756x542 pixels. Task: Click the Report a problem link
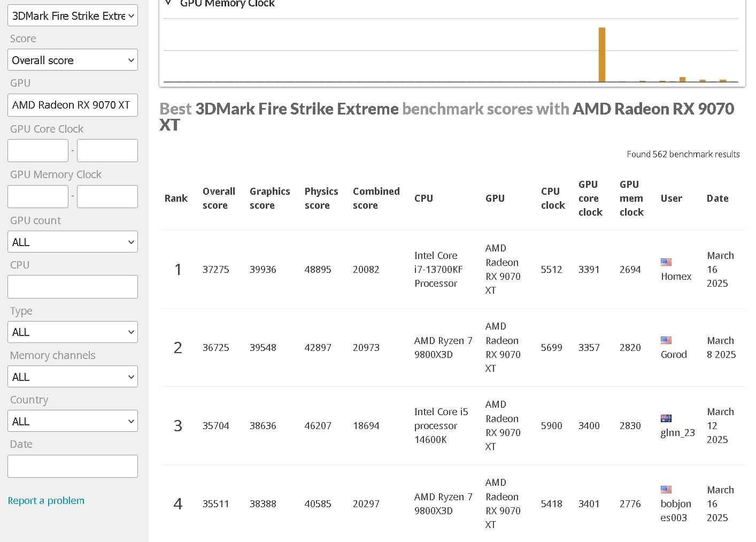click(x=46, y=501)
